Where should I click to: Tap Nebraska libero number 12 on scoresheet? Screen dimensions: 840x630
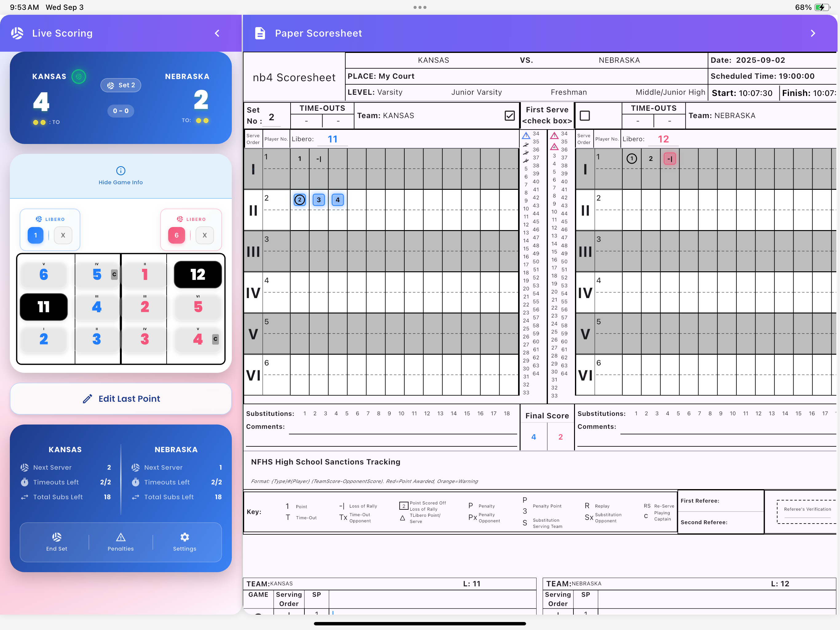[664, 139]
